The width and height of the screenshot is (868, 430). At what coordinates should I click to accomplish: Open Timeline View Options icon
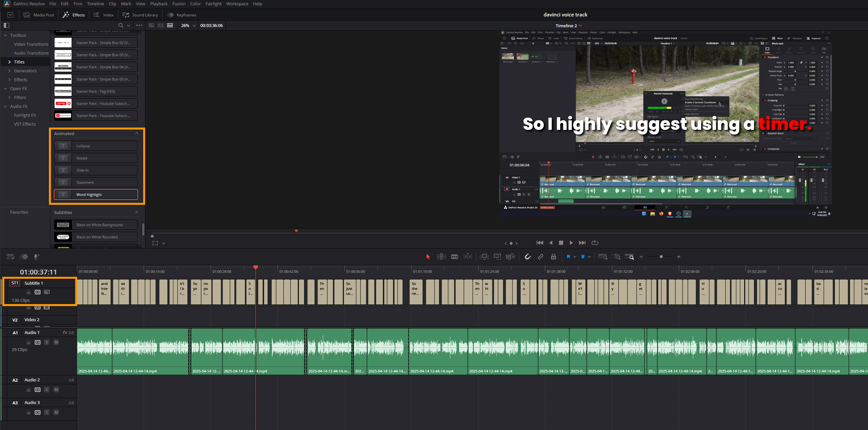(x=11, y=257)
